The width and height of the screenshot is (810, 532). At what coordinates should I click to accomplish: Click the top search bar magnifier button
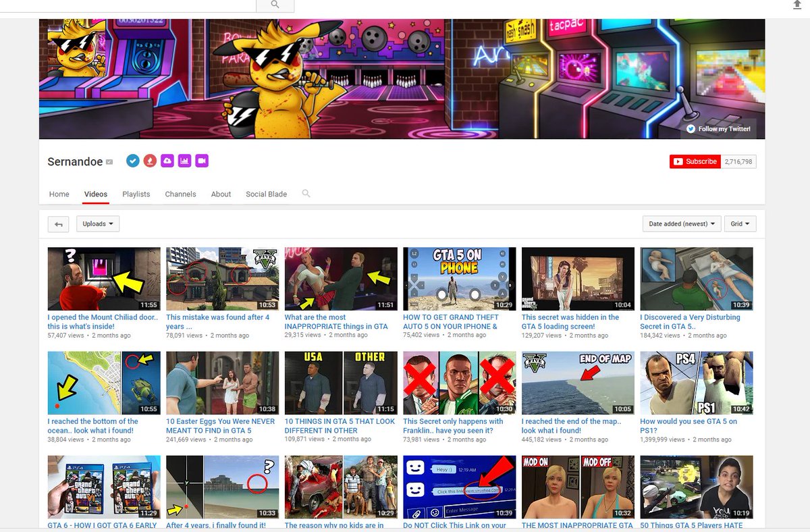pyautogui.click(x=275, y=5)
